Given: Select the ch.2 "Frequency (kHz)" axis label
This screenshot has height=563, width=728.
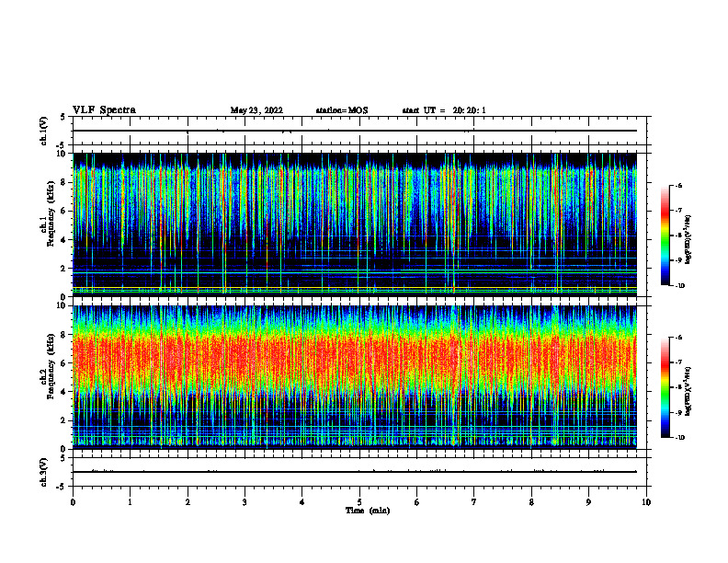Looking at the screenshot, I should coord(51,366).
